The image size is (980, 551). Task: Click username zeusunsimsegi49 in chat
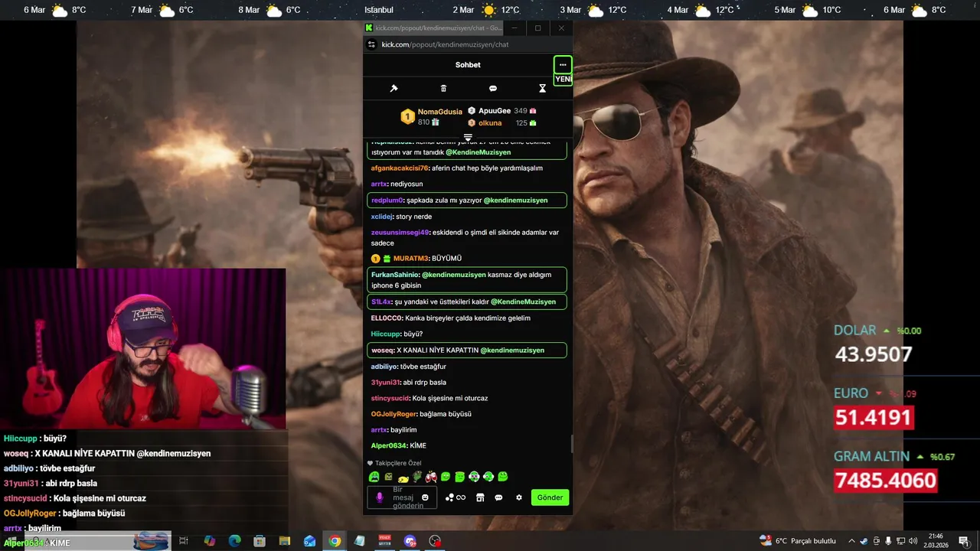(x=400, y=233)
